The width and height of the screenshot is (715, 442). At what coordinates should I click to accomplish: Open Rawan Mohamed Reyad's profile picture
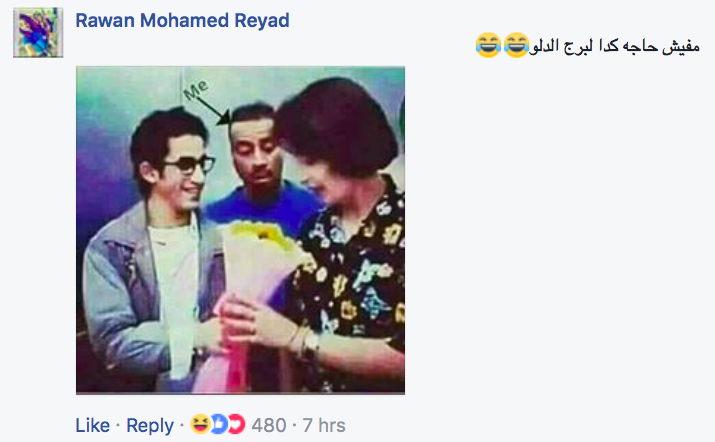[38, 33]
